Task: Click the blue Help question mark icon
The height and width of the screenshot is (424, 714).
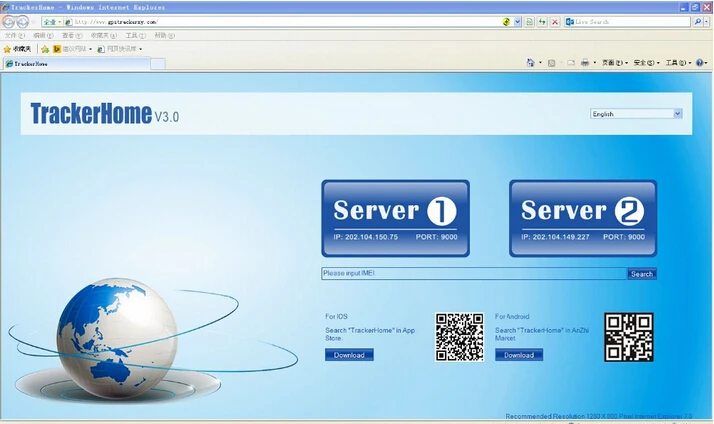Action: tap(700, 63)
